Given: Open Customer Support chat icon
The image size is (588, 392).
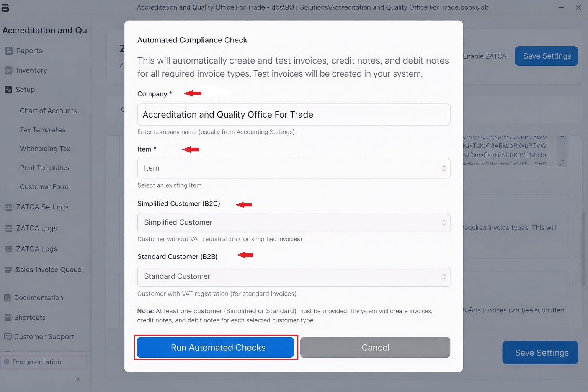Looking at the screenshot, I should (8, 336).
